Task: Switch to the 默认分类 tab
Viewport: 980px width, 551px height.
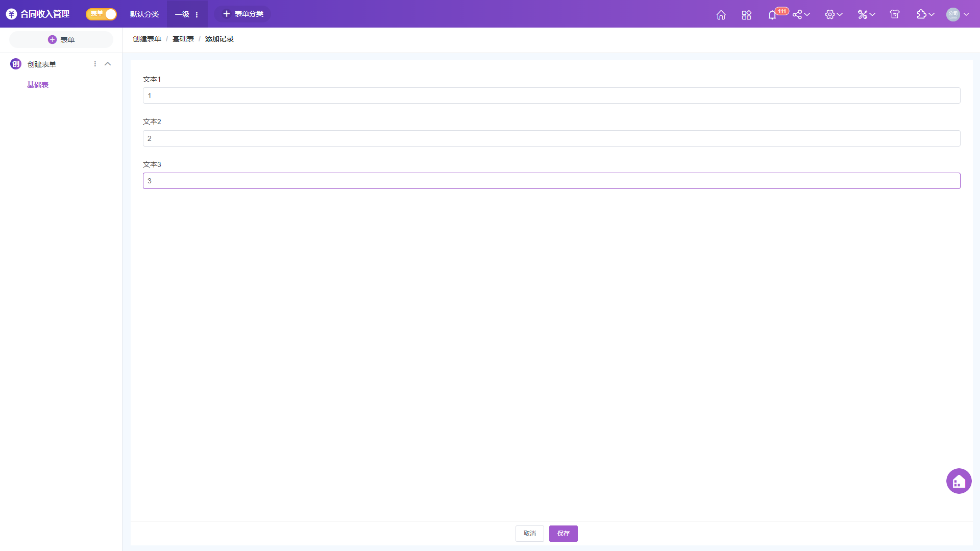Action: (x=144, y=14)
